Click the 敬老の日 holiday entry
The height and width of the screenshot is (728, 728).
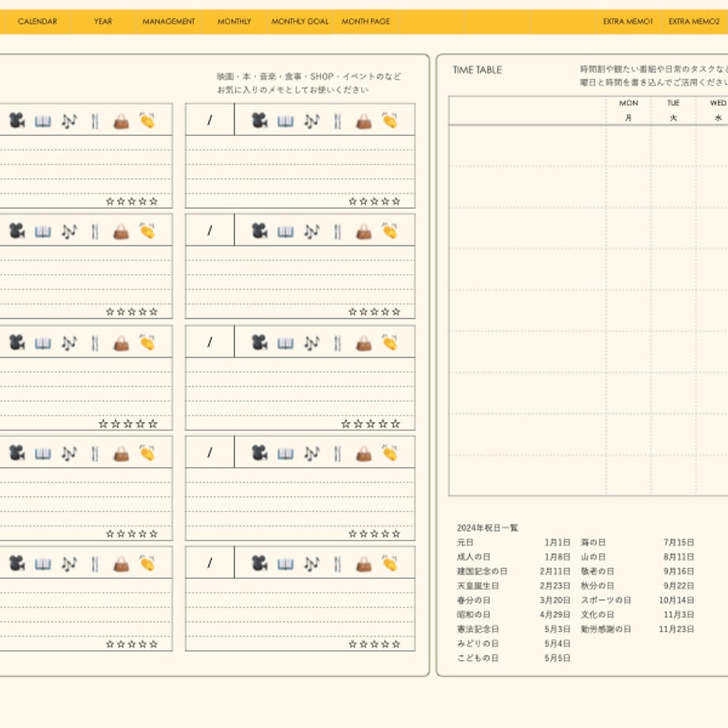(x=597, y=571)
